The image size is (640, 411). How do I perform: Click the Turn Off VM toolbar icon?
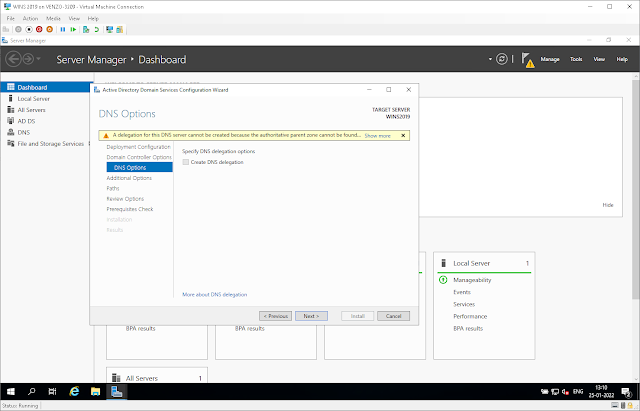pyautogui.click(x=29, y=29)
